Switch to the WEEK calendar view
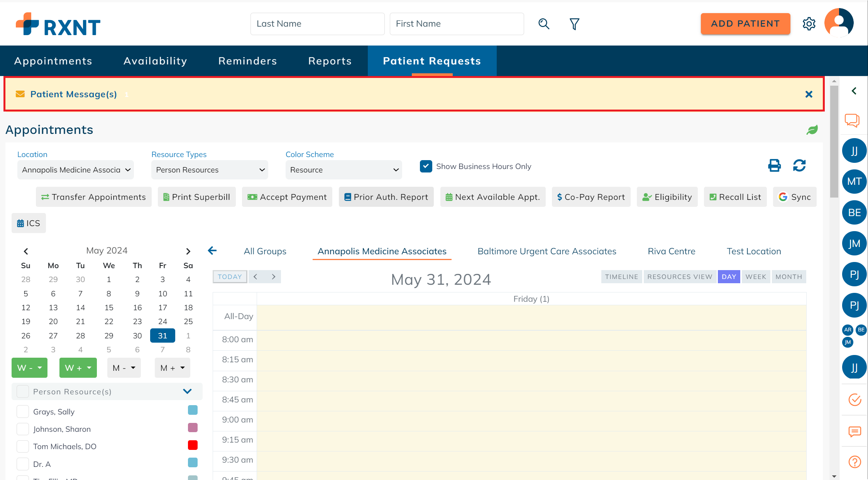This screenshot has width=868, height=480. 756,277
